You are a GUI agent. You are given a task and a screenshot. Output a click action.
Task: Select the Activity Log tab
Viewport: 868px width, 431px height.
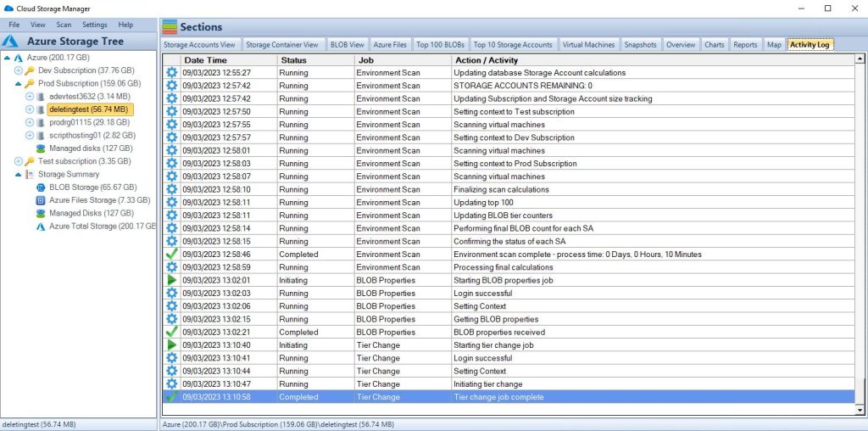[x=810, y=45]
